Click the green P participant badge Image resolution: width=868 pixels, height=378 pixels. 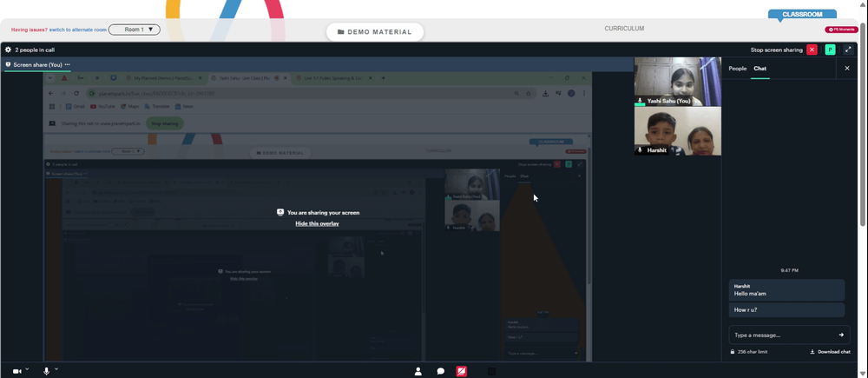(830, 50)
